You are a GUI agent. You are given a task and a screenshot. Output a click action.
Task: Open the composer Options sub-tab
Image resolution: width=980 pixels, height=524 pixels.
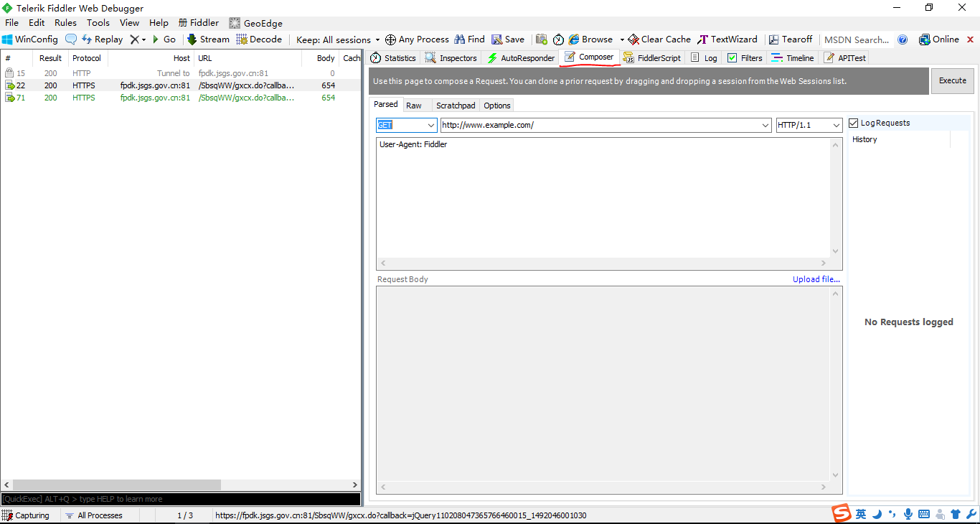pos(497,106)
